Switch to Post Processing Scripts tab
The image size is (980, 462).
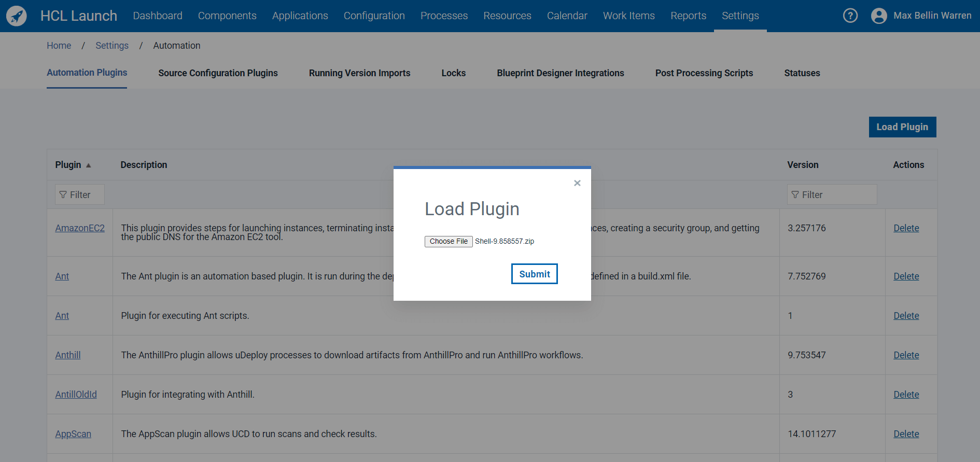click(704, 73)
